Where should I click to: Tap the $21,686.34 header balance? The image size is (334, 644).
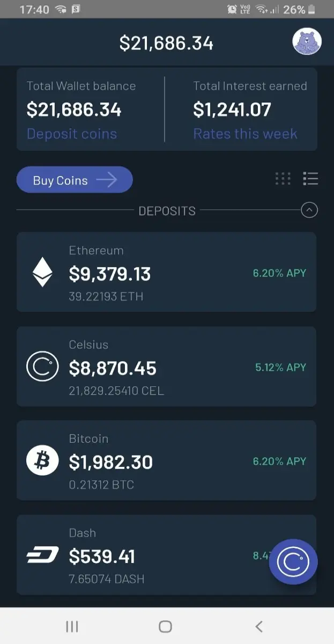click(166, 43)
